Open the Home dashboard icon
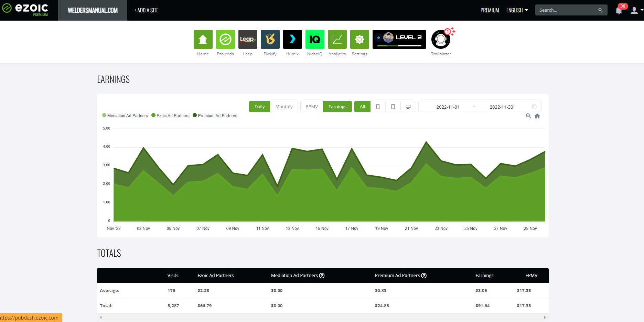644x322 pixels. coord(203,39)
